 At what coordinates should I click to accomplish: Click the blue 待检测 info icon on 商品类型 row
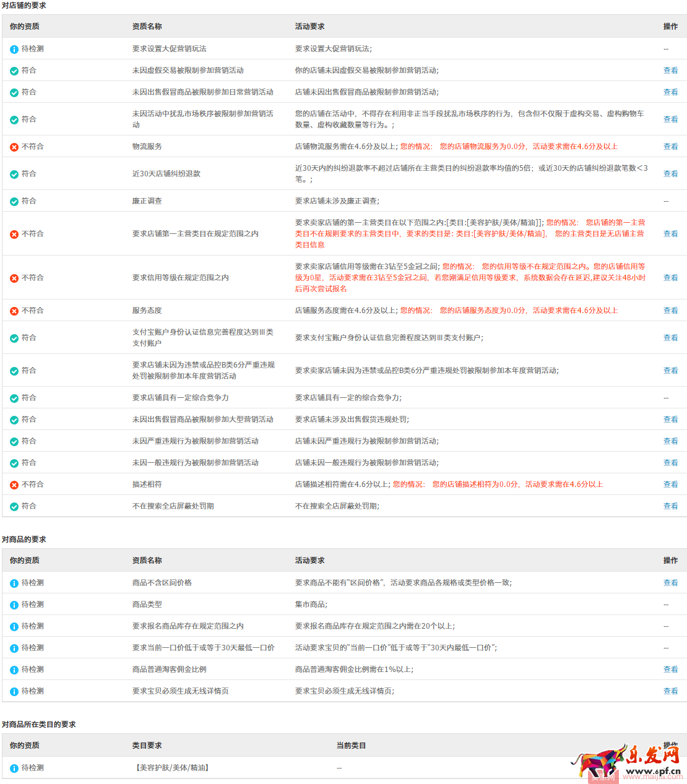pos(14,604)
